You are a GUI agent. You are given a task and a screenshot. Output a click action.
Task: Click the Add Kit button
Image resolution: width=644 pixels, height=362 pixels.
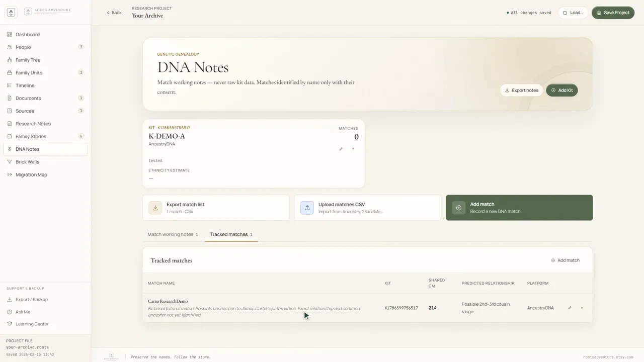click(562, 90)
